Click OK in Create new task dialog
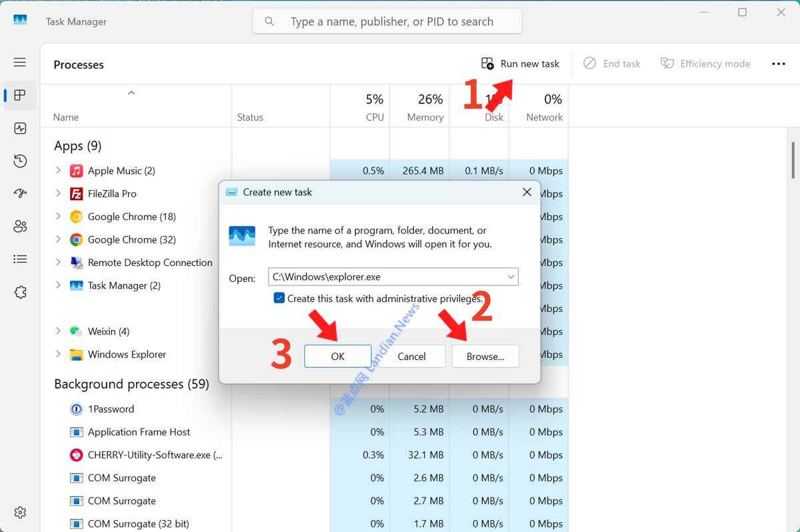The width and height of the screenshot is (800, 532). pyautogui.click(x=337, y=356)
